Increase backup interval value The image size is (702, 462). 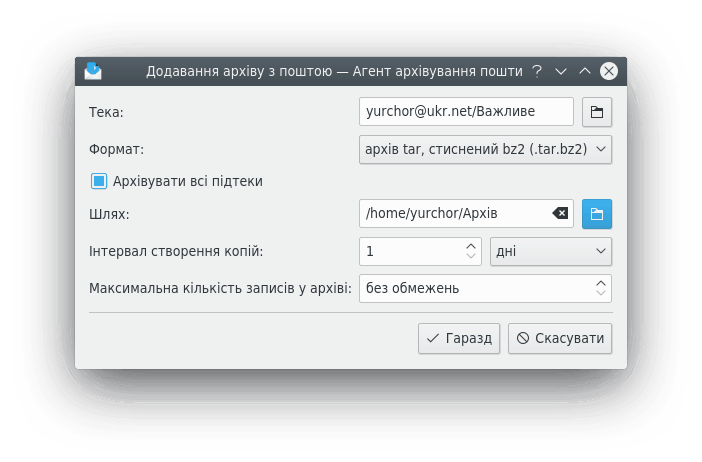(471, 246)
